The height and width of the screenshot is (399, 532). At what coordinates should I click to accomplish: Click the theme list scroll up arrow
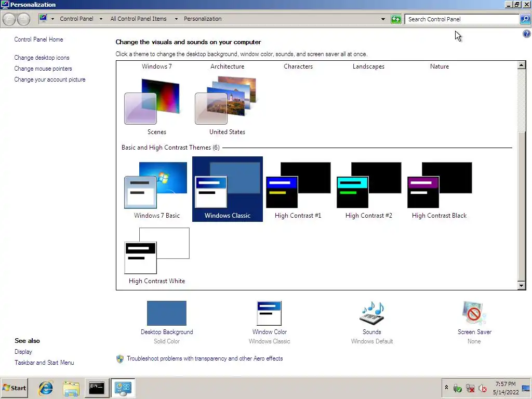pos(522,65)
